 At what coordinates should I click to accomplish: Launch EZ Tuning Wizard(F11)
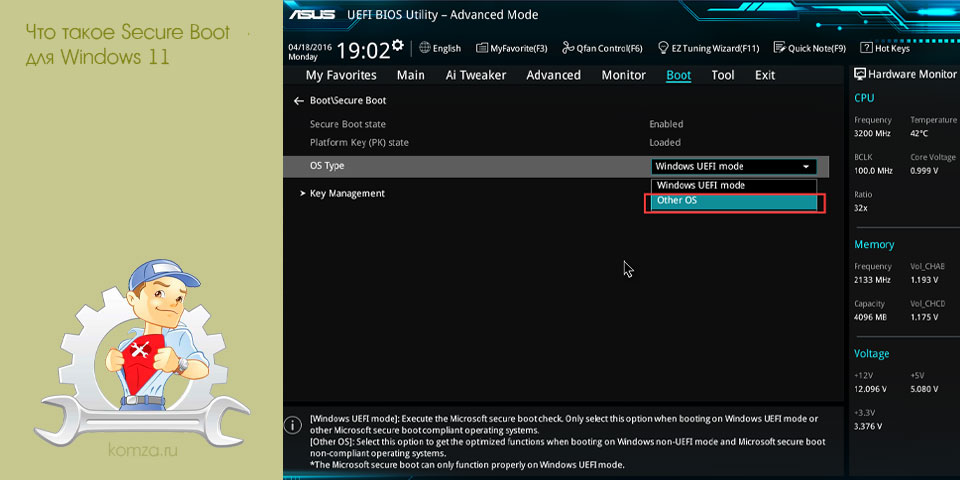[708, 48]
